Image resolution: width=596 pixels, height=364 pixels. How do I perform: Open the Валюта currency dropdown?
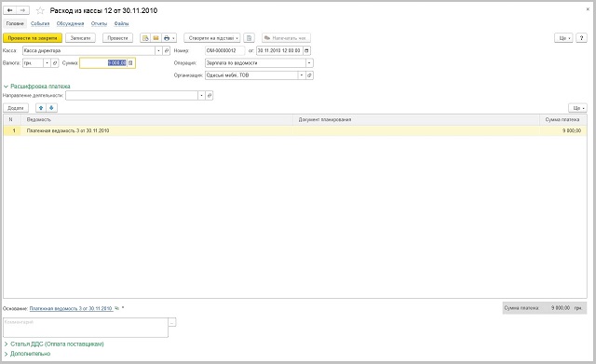pyautogui.click(x=47, y=63)
